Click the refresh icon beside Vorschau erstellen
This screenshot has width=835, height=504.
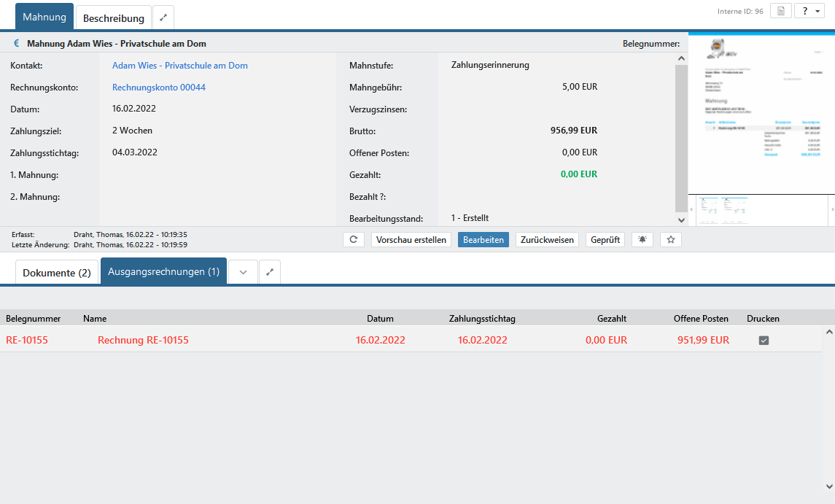coord(353,239)
